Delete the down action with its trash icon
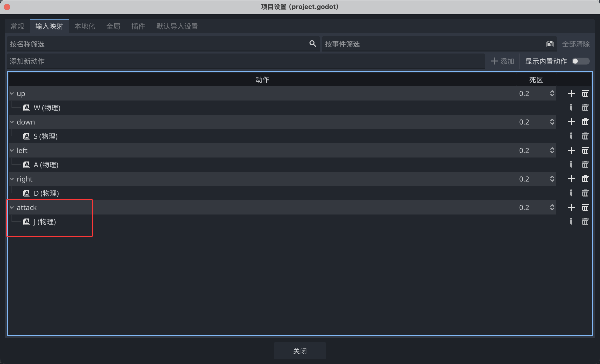Viewport: 600px width, 364px height. (585, 122)
